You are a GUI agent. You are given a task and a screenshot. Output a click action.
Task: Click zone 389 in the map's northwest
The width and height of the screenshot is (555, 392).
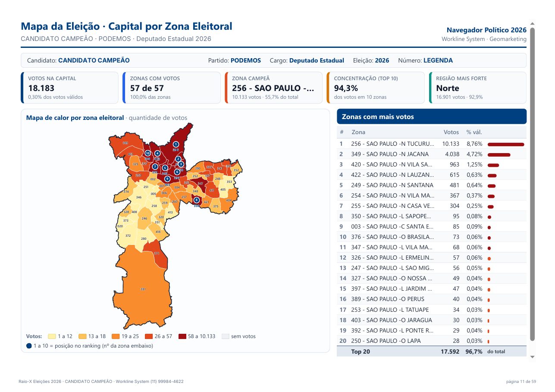tap(125, 143)
